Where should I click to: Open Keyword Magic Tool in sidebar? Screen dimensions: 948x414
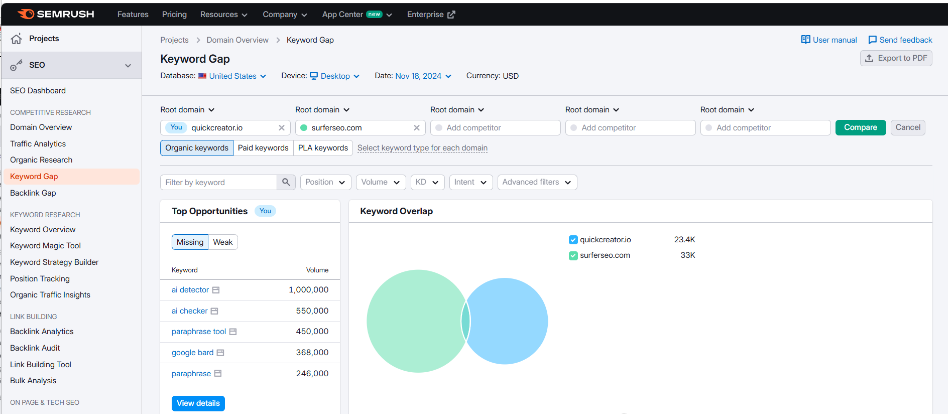(45, 246)
